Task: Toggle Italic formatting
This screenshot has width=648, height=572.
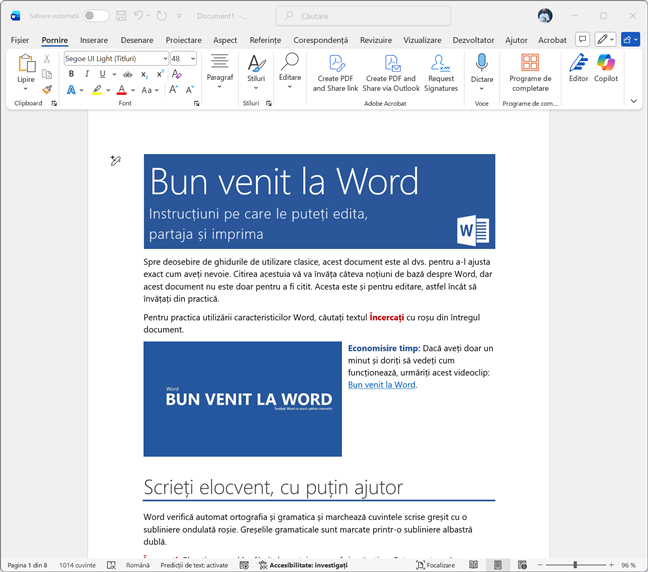Action: pos(87,74)
